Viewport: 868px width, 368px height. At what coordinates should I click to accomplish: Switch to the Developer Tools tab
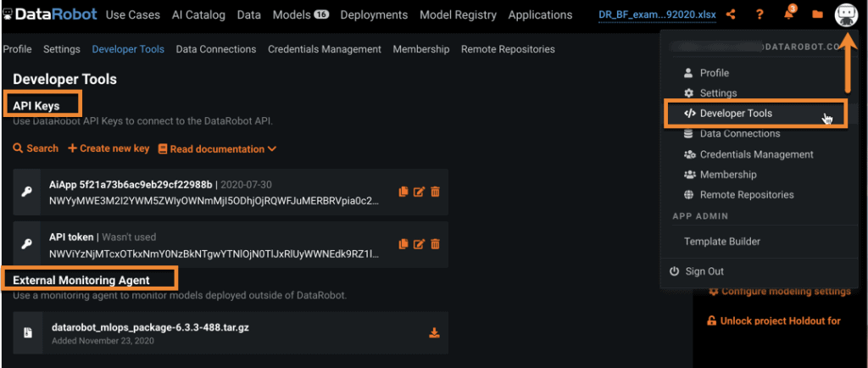pos(128,49)
